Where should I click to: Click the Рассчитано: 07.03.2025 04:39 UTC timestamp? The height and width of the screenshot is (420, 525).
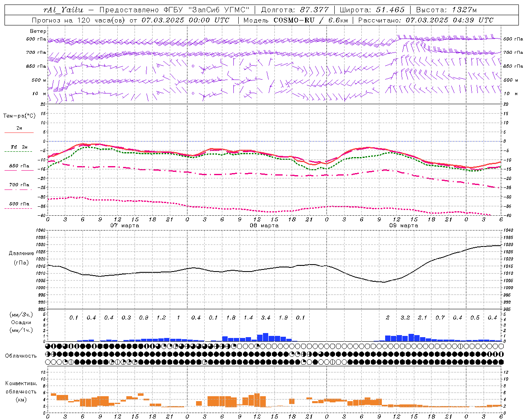click(426, 20)
